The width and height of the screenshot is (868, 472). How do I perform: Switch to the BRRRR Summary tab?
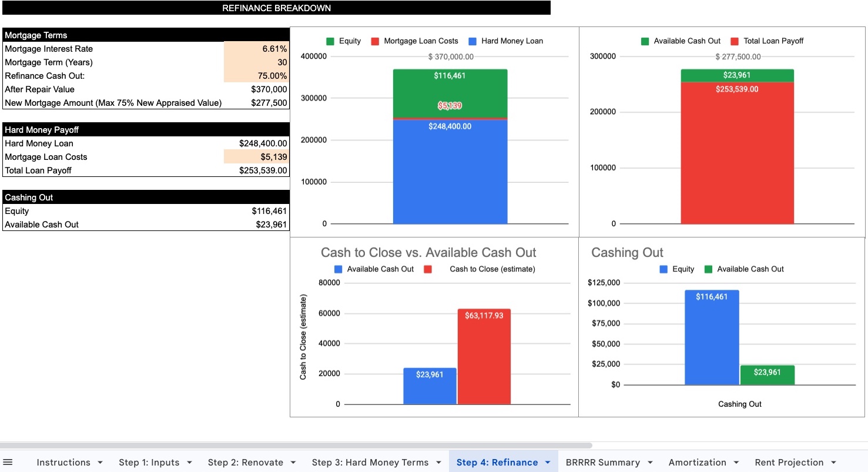602,463
